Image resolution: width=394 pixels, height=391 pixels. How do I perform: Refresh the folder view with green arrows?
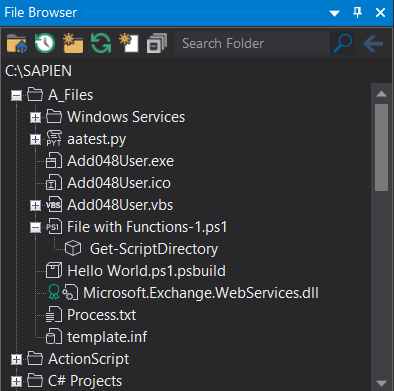click(101, 43)
